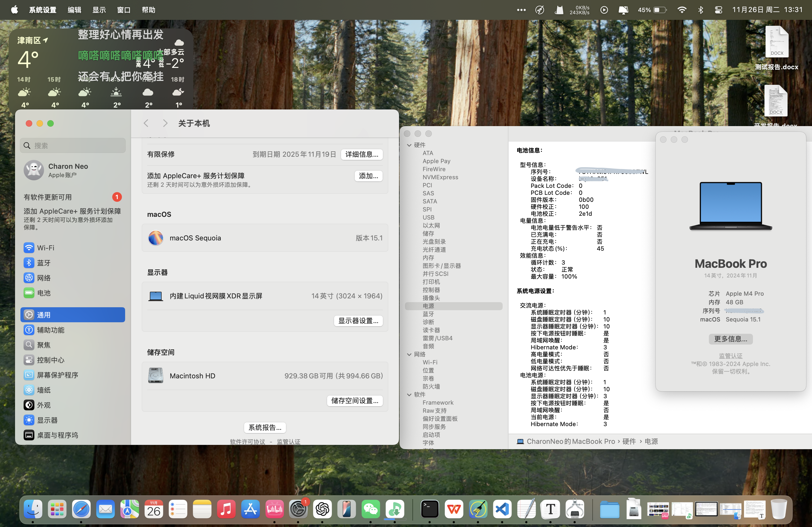
Task: Open WeChat in the Dock
Action: point(371,509)
